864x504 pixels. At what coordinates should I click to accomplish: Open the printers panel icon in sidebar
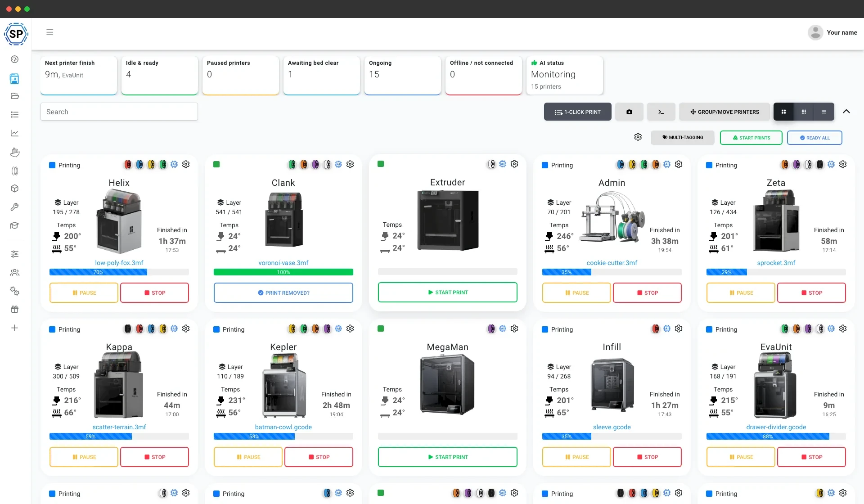click(x=14, y=79)
